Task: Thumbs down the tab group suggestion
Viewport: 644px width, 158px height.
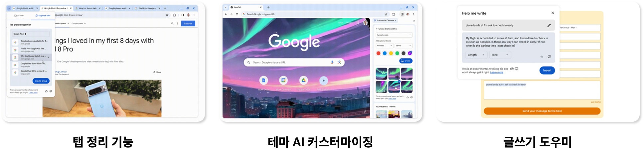Action: tap(51, 91)
